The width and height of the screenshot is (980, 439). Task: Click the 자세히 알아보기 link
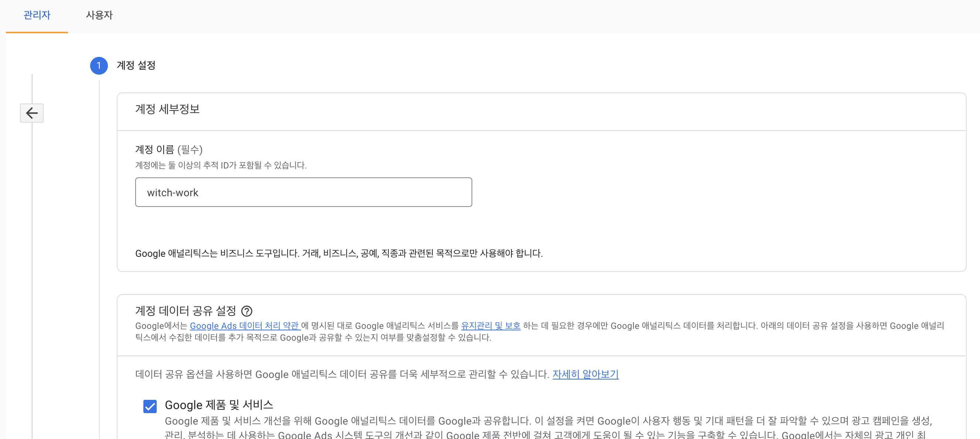(585, 374)
